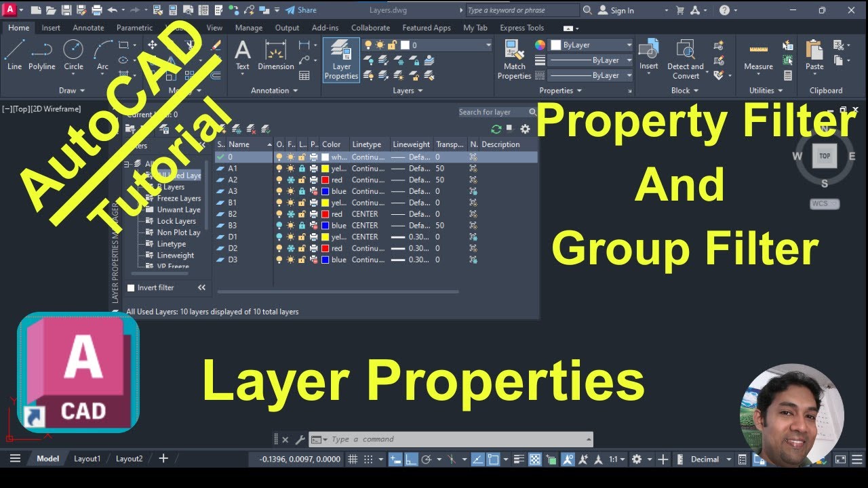868x488 pixels.
Task: Toggle Ortho mode in status bar
Action: 411,459
